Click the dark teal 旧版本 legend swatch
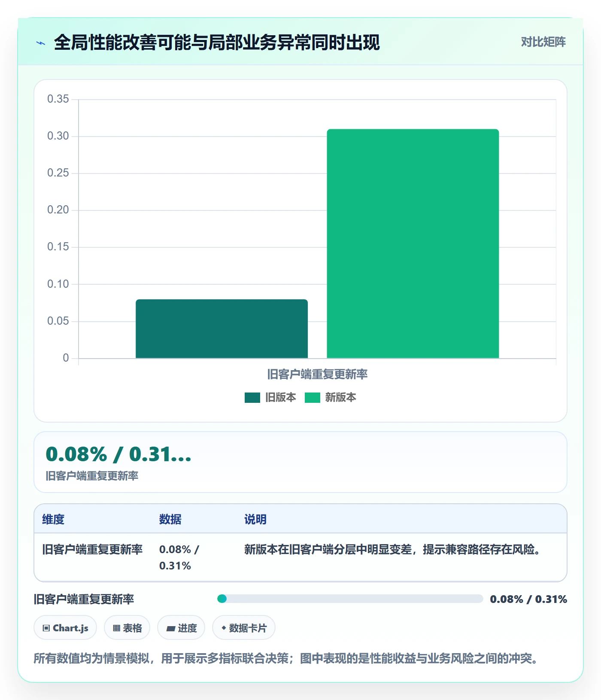Viewport: 601px width, 700px height. coord(252,398)
